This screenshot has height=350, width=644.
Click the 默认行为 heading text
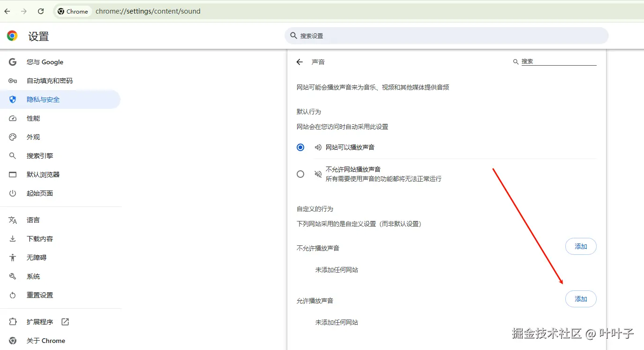(309, 112)
